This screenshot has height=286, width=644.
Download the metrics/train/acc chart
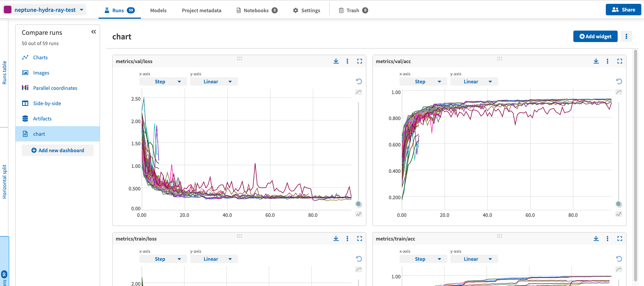tap(596, 239)
